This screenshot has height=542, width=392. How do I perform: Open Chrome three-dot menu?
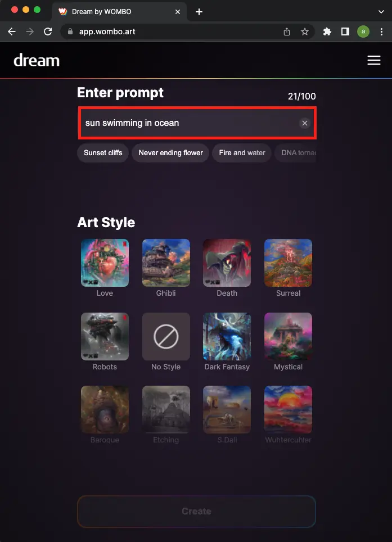click(x=381, y=32)
